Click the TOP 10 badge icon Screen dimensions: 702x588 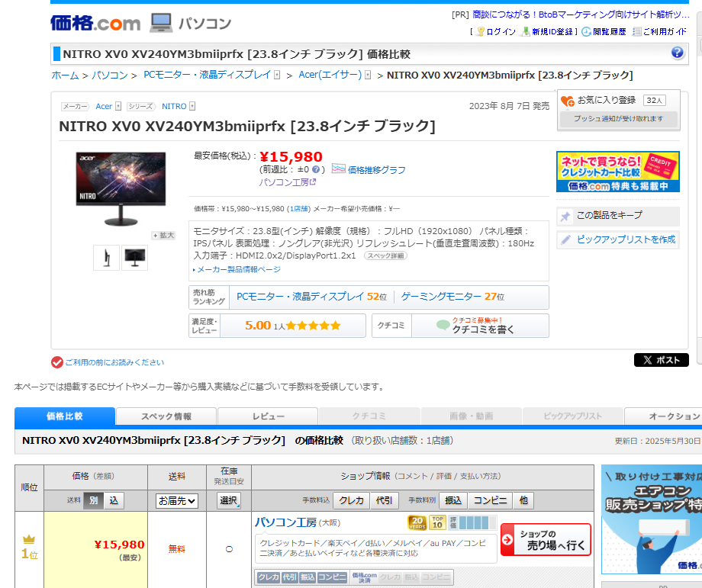tap(437, 522)
